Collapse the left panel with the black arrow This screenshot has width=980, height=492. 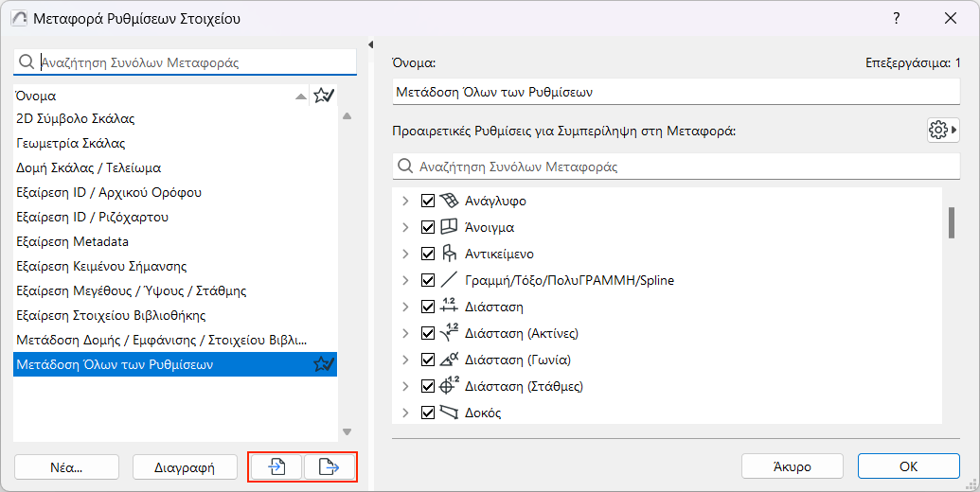(x=371, y=44)
